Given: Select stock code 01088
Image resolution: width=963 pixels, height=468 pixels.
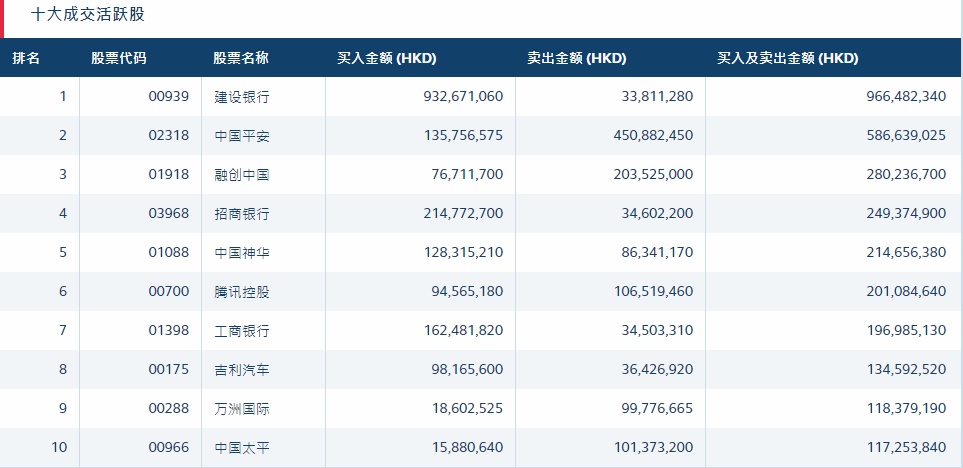Looking at the screenshot, I should coord(169,252).
